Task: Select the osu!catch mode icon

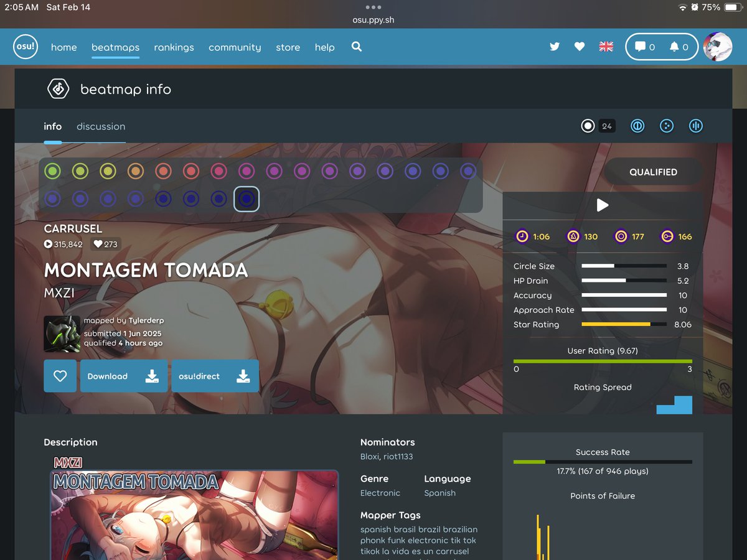Action: click(x=667, y=126)
